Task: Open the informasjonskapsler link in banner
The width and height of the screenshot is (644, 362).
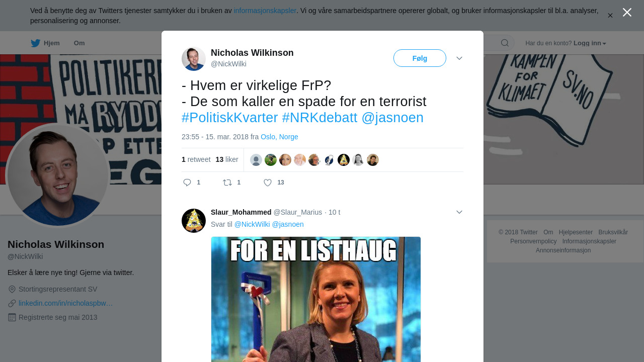Action: click(x=265, y=11)
